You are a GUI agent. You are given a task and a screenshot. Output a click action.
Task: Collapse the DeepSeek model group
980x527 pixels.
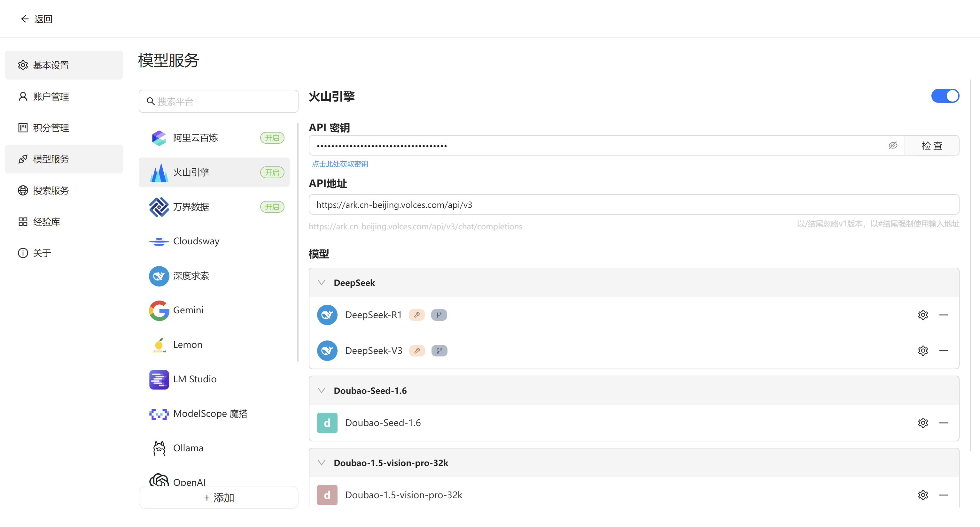click(322, 283)
